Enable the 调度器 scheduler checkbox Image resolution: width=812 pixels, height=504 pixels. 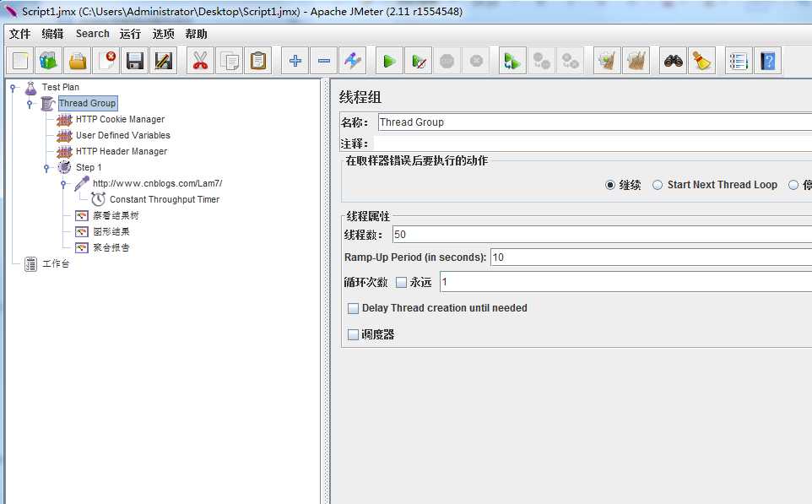pos(353,334)
